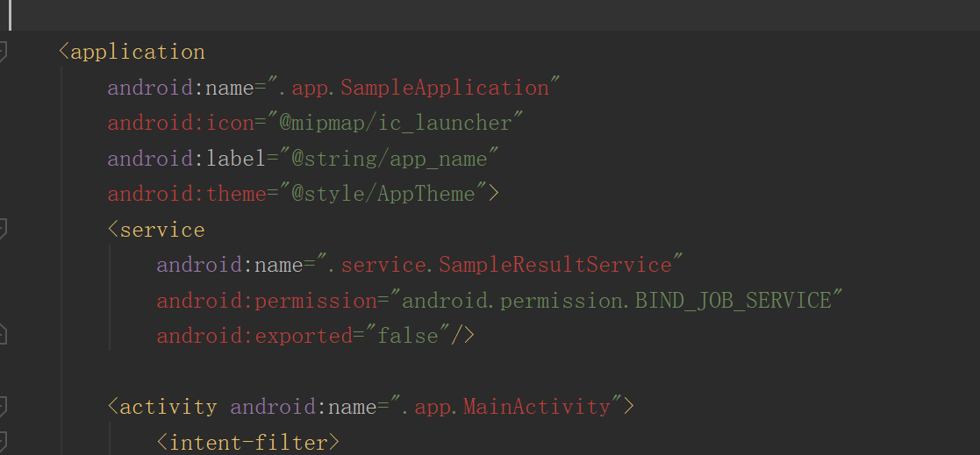Click the "android:exported" attribute name
The image size is (980, 455).
[254, 337]
